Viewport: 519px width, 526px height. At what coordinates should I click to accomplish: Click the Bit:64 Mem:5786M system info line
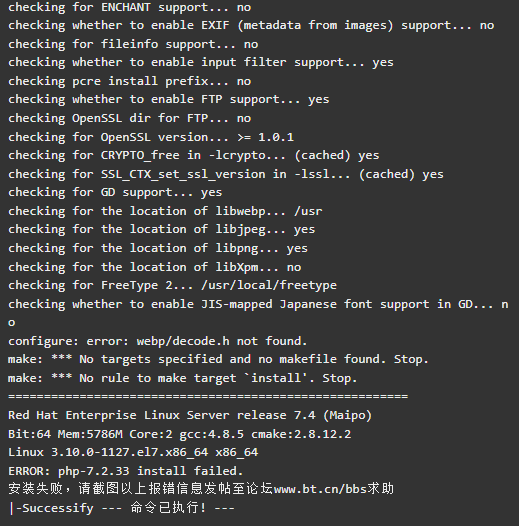pyautogui.click(x=179, y=434)
